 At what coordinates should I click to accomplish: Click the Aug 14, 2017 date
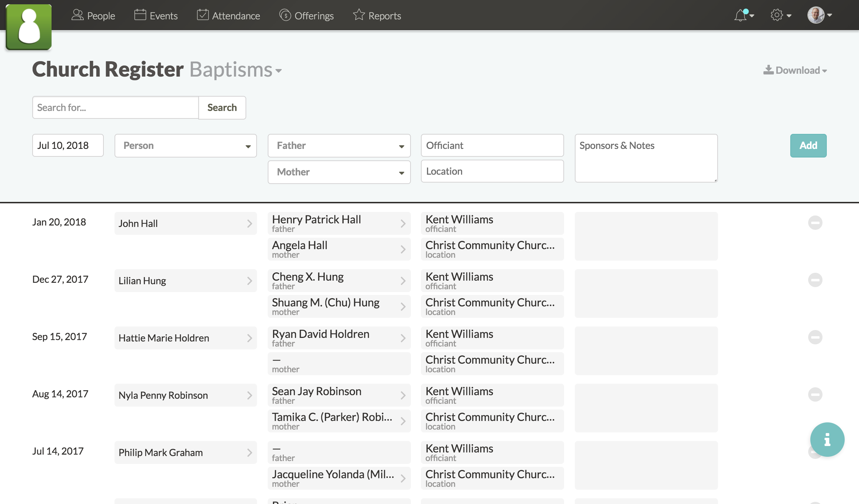(x=60, y=394)
